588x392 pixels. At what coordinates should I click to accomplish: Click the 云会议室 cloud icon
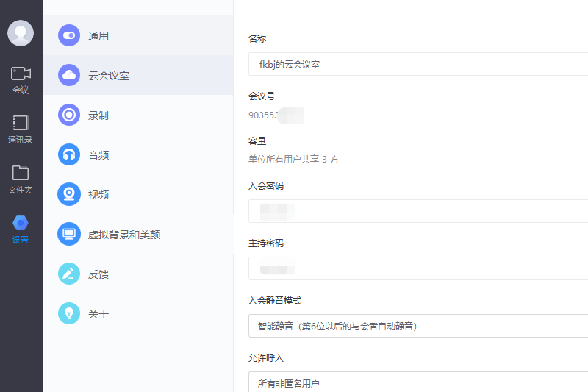[x=69, y=75]
